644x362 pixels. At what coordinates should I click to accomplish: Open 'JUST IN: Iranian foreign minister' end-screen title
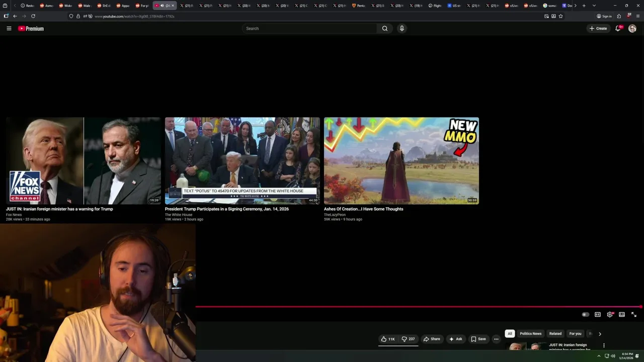pos(59,209)
